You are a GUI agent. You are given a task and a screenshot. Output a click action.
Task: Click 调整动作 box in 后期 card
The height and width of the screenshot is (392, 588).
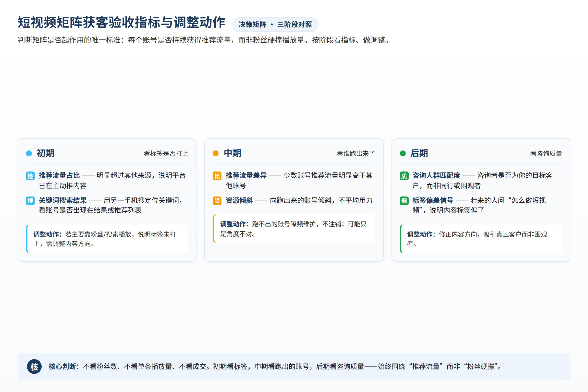click(x=481, y=239)
